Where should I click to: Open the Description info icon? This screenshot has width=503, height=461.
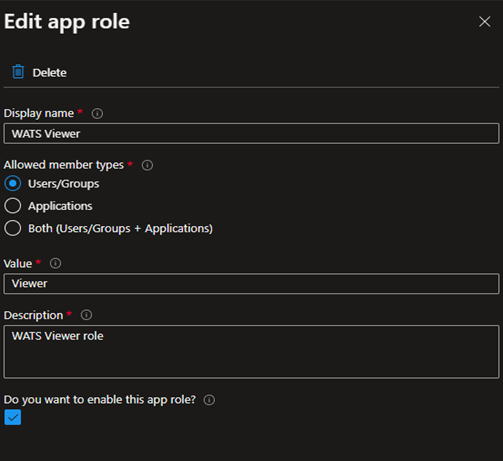pos(86,315)
